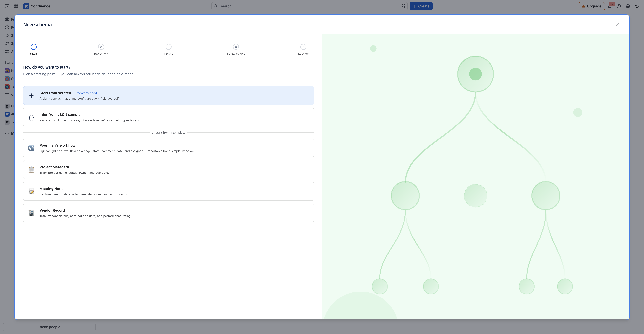Choose the Vendor Record template
The image size is (644, 334).
[x=169, y=213]
